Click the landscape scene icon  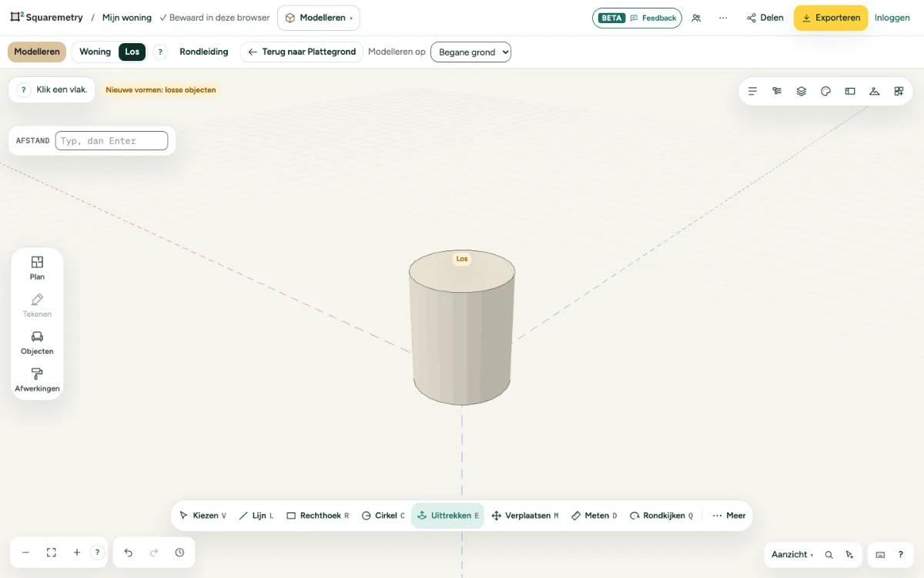(874, 91)
